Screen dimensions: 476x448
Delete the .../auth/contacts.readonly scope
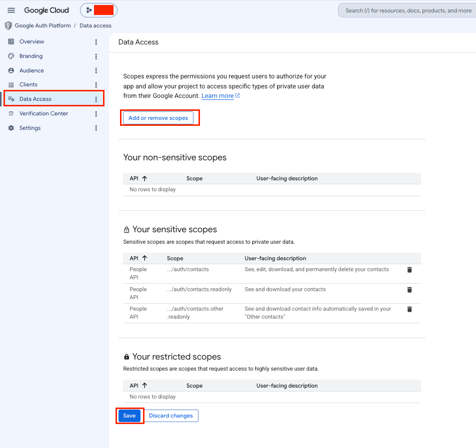click(409, 290)
